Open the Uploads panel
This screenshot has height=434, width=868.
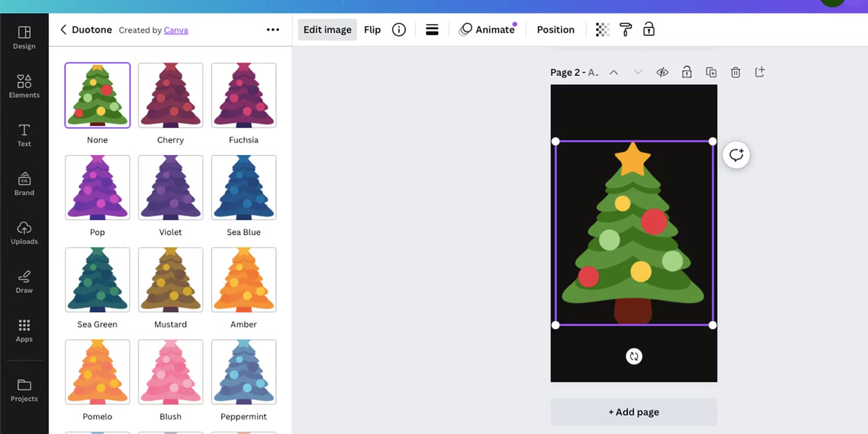(x=24, y=233)
